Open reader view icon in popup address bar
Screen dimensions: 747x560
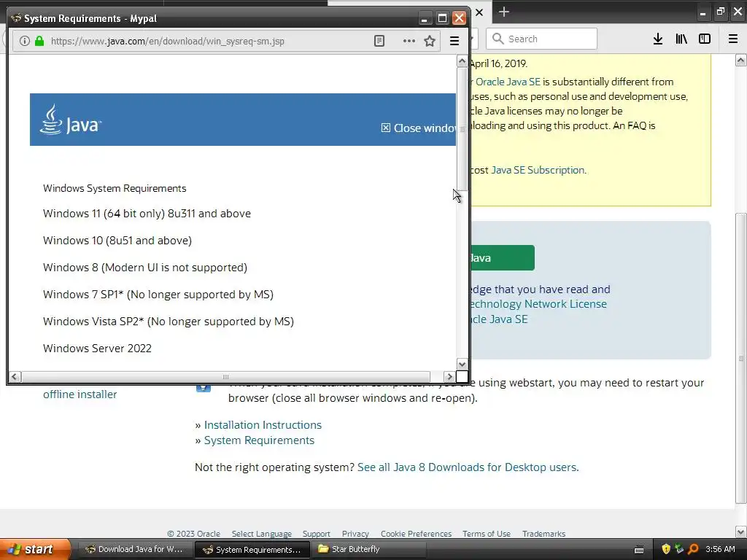click(379, 41)
